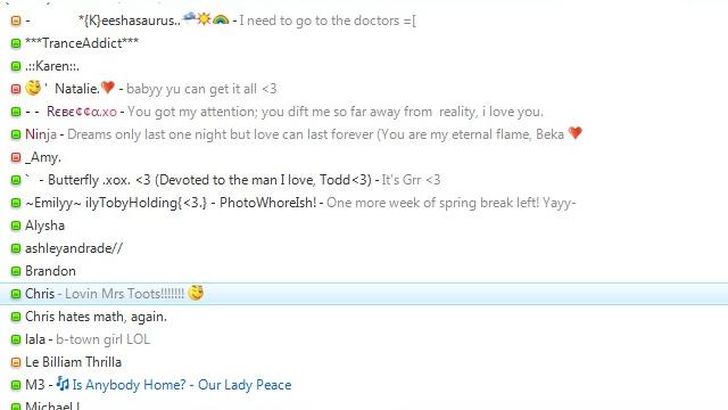Click the green status icon beside Alysha
The height and width of the screenshot is (410, 728).
[16, 226]
